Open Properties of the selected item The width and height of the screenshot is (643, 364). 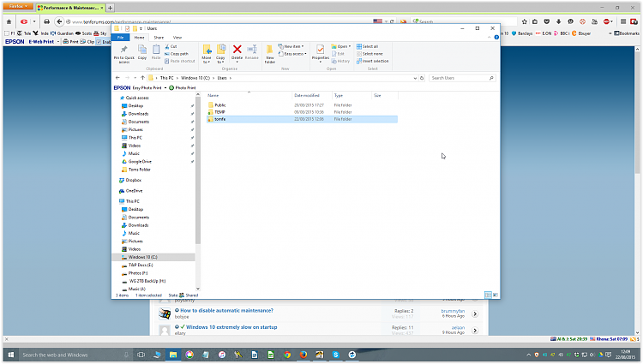pos(321,53)
